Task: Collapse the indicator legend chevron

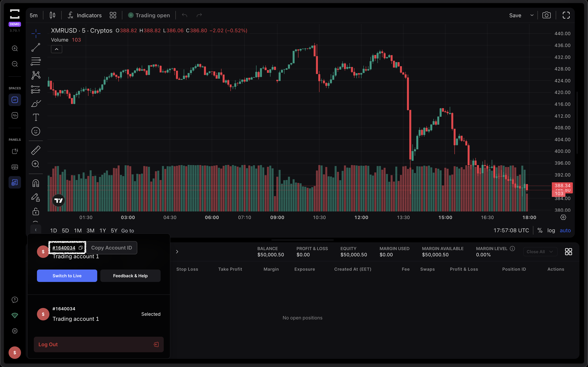Action: 57,49
